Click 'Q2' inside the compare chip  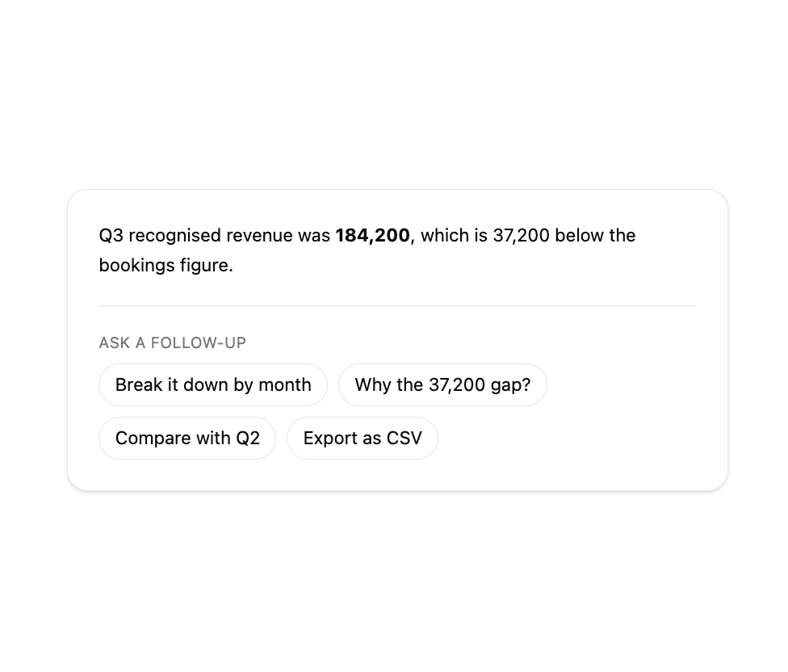(x=248, y=439)
